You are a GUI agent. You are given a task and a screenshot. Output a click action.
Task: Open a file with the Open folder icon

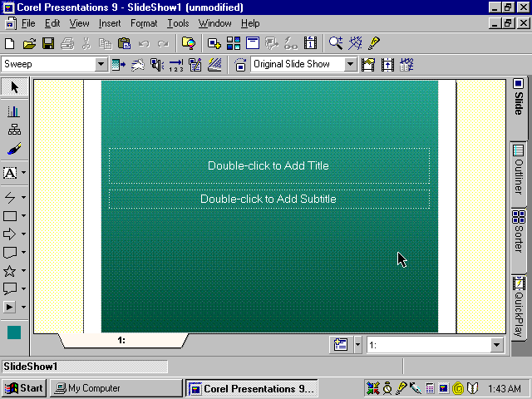(x=29, y=43)
